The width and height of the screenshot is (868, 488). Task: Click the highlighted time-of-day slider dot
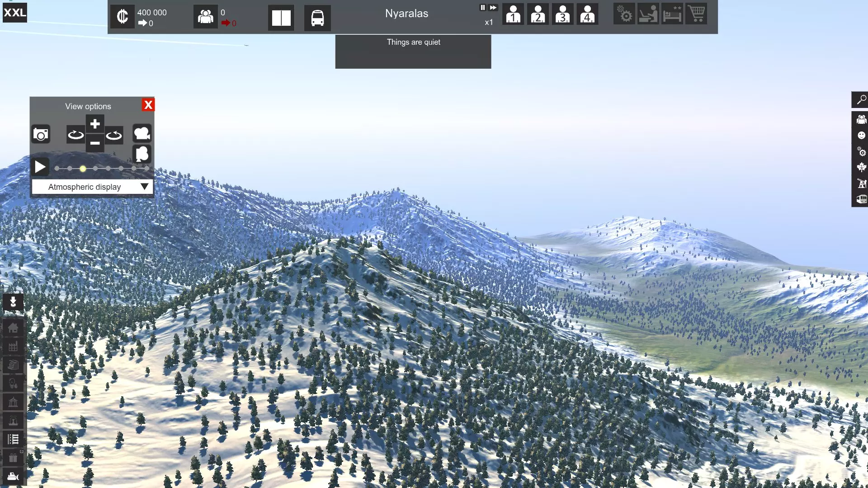click(x=83, y=169)
